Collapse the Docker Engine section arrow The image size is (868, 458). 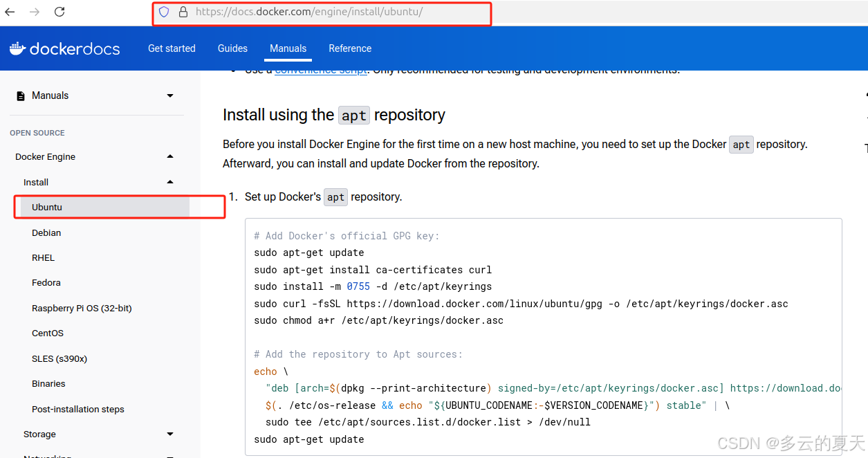point(170,157)
